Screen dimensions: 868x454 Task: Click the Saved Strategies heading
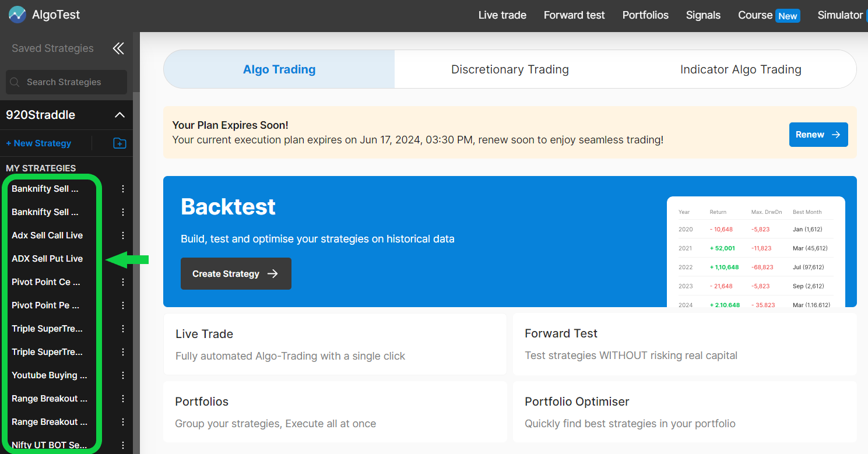(52, 48)
